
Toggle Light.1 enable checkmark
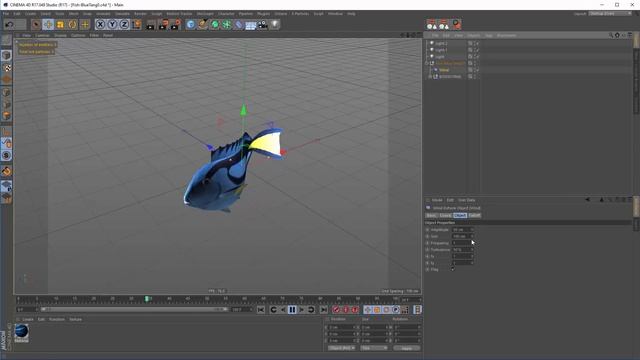click(477, 50)
